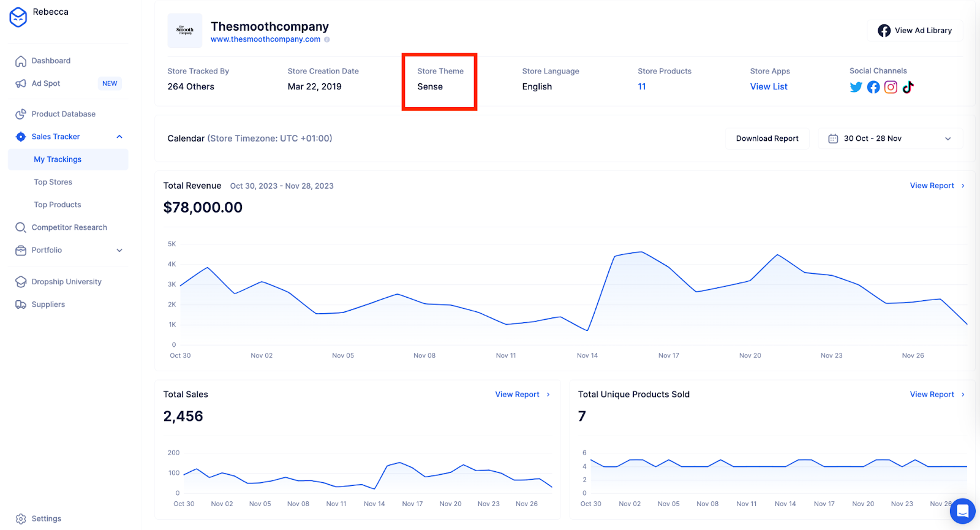Open Top Stores submenu item

[53, 182]
